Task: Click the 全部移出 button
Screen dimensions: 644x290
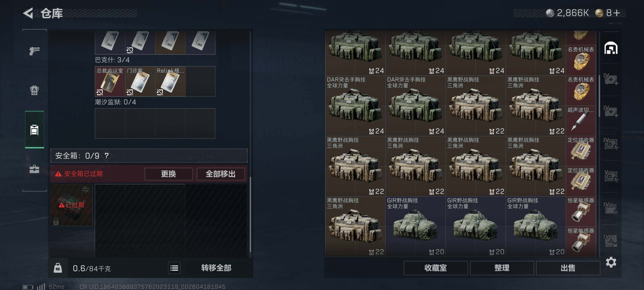Action: [221, 174]
